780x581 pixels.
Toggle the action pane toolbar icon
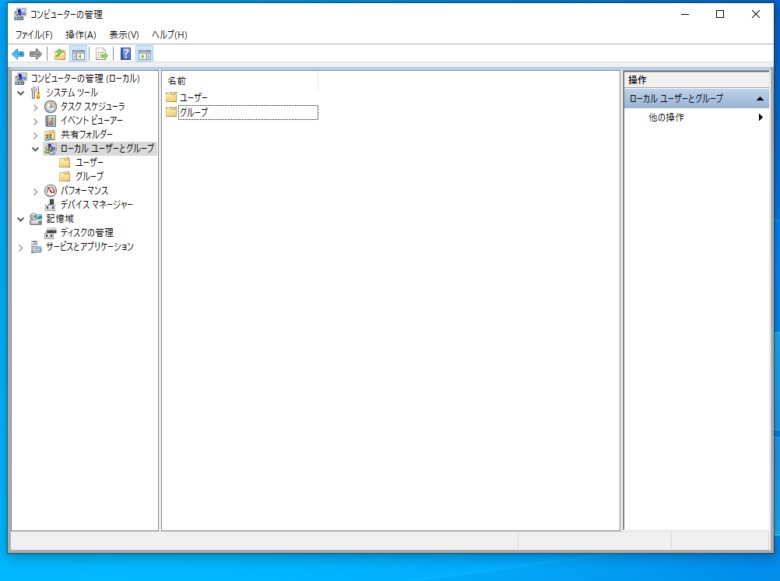click(144, 54)
